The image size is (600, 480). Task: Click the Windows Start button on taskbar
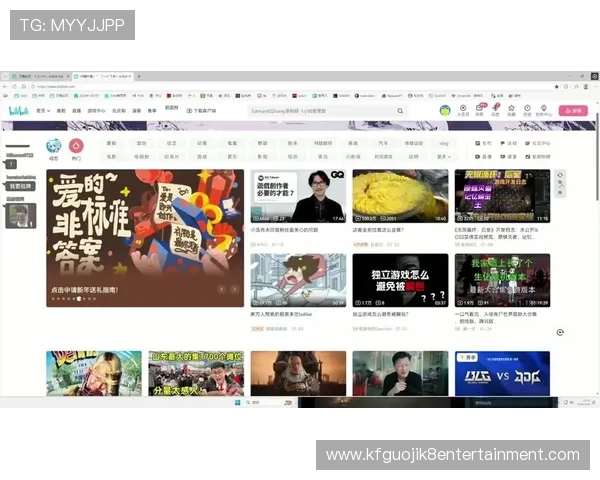click(237, 402)
